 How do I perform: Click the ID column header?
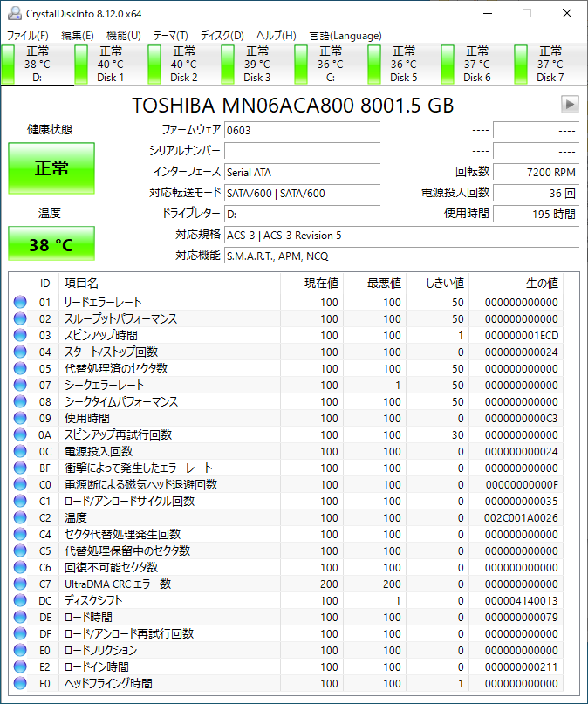pyautogui.click(x=44, y=283)
